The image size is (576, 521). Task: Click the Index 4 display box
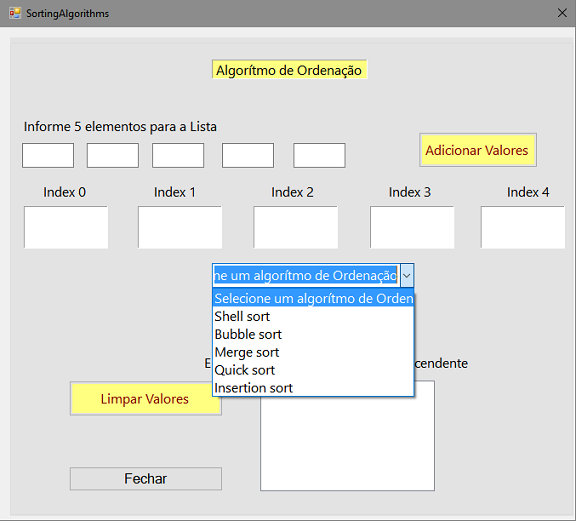523,227
